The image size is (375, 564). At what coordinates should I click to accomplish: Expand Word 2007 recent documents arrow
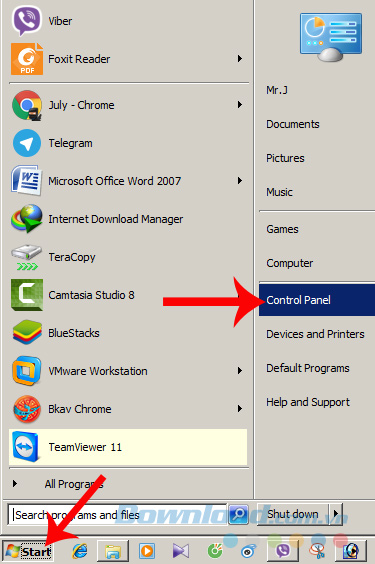240,181
